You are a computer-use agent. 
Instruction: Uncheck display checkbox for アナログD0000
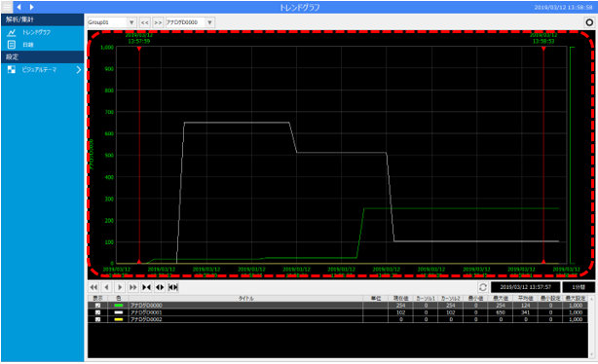click(98, 306)
